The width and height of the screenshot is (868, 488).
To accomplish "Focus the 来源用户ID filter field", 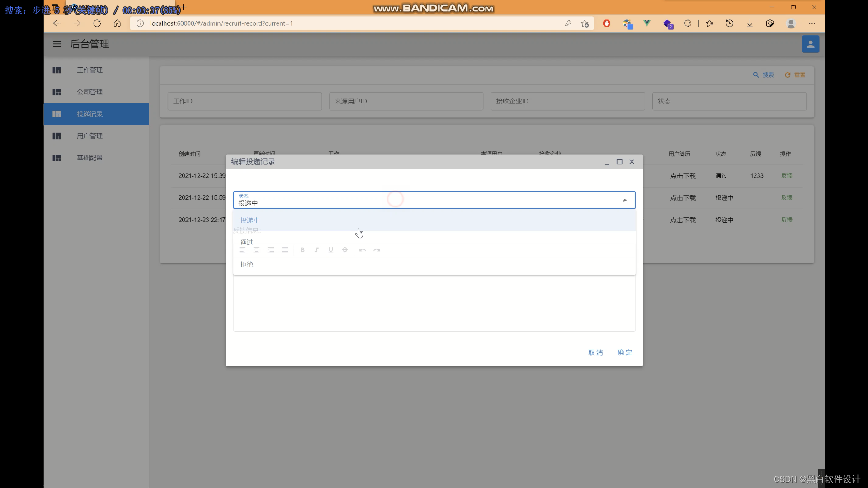I will (406, 101).
